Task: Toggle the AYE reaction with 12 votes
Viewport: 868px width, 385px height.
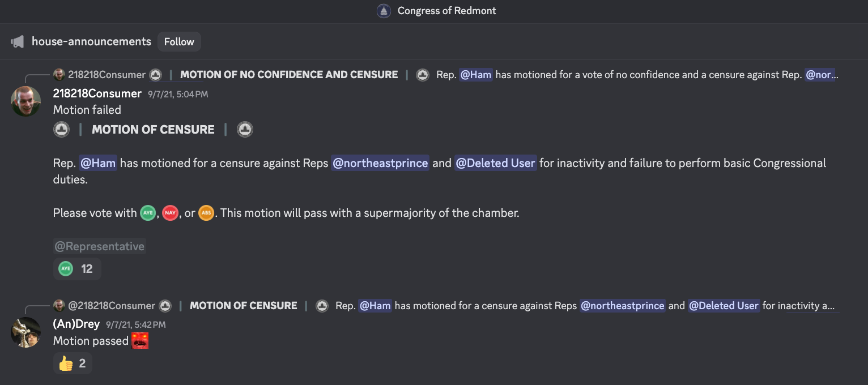Action: click(77, 269)
